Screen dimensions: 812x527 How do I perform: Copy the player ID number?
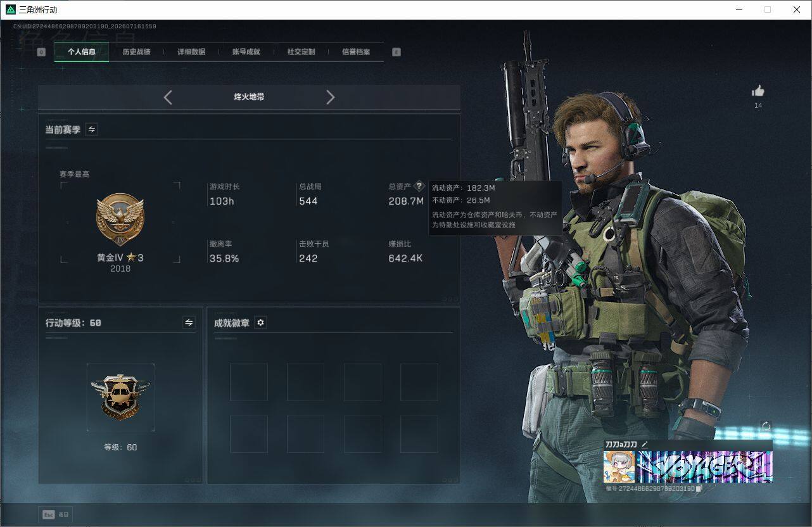[699, 489]
